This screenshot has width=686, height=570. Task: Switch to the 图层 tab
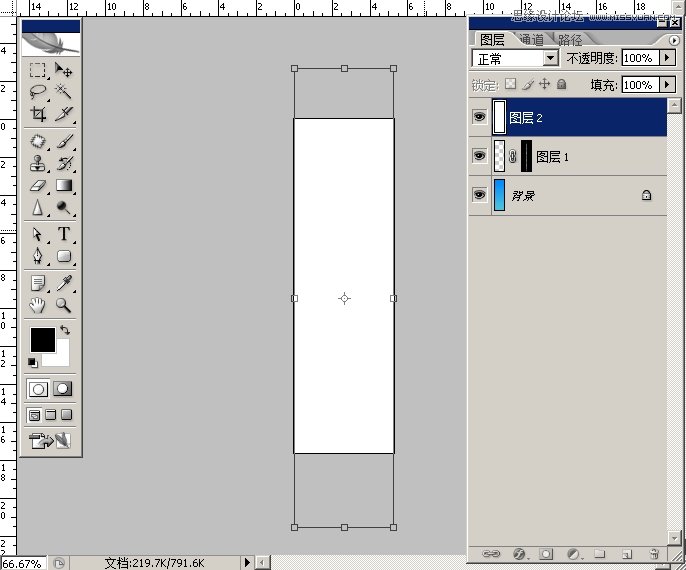[x=492, y=40]
